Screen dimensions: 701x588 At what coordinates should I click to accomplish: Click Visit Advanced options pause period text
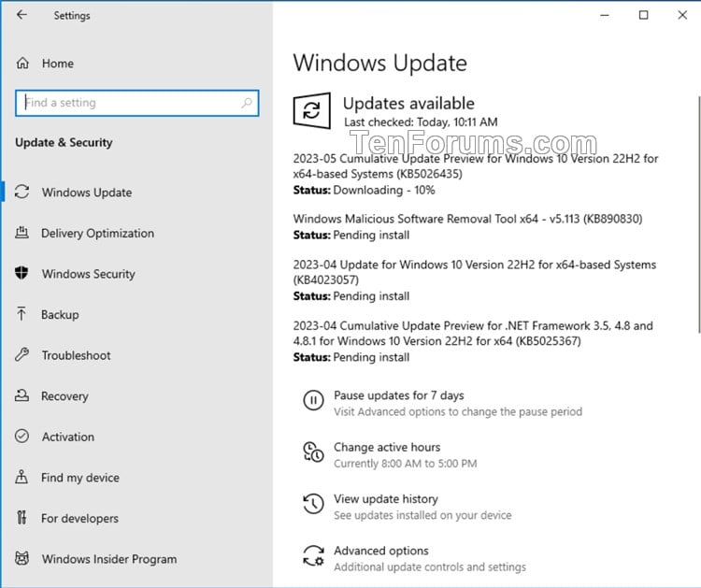(x=458, y=412)
